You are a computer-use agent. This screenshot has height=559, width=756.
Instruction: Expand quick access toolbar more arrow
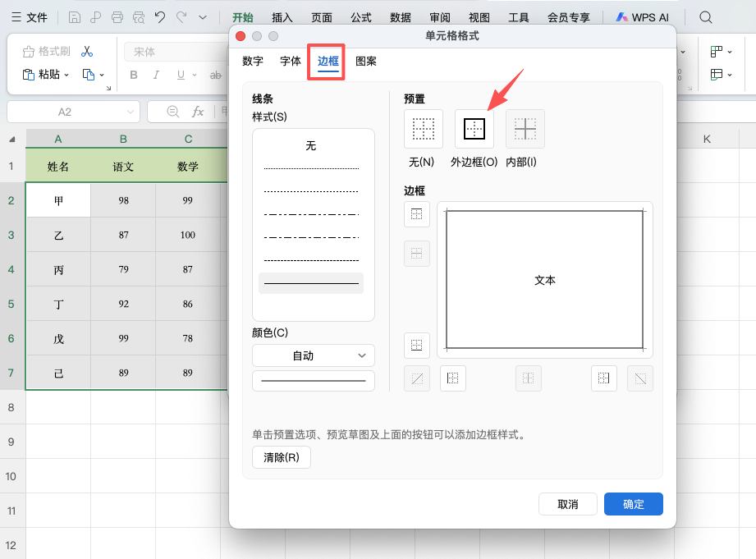tap(203, 18)
